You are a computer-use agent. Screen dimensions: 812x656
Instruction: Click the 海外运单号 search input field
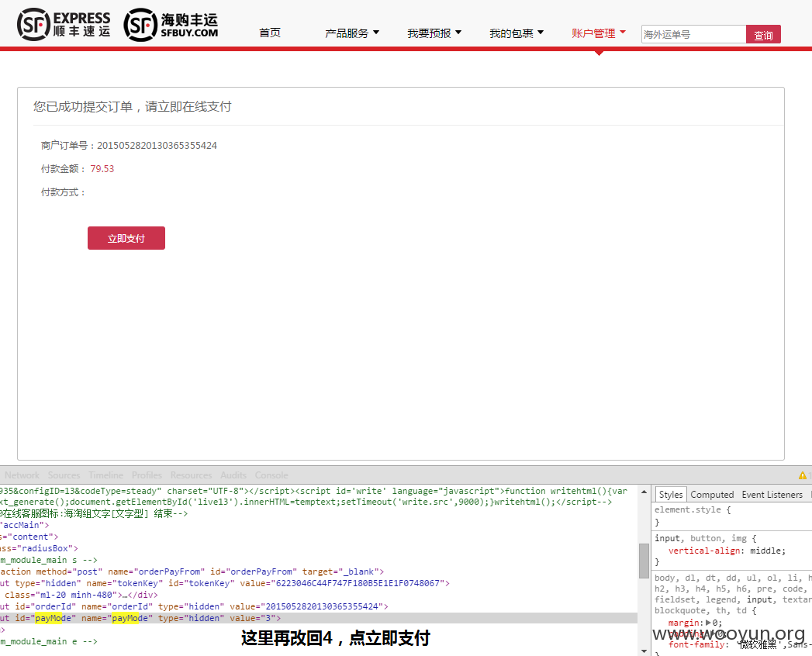(693, 34)
